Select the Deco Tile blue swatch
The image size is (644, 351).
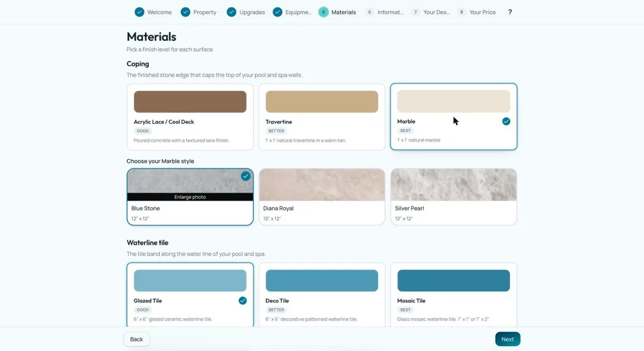click(322, 281)
